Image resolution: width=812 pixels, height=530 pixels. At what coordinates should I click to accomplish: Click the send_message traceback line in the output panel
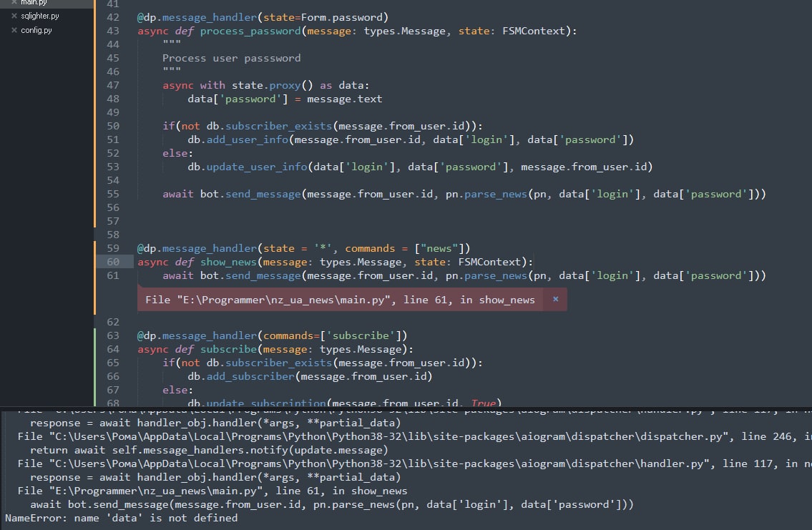pos(331,504)
